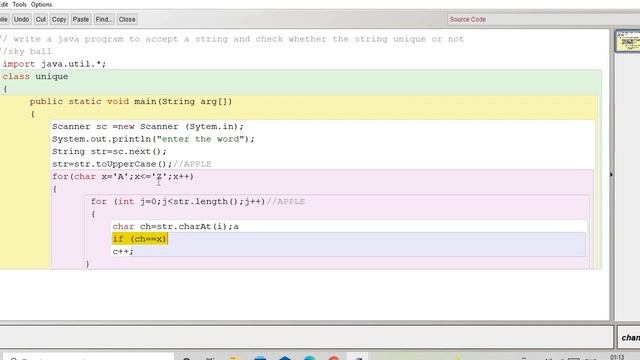Click the Undo button
The height and width of the screenshot is (360, 640).
tap(21, 19)
